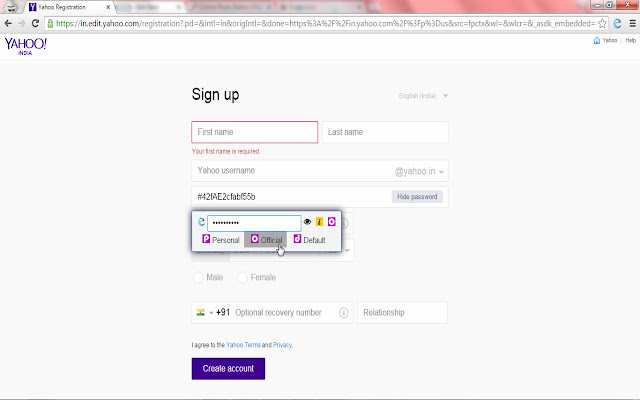Click the Create account button
The width and height of the screenshot is (640, 400).
coord(228,369)
